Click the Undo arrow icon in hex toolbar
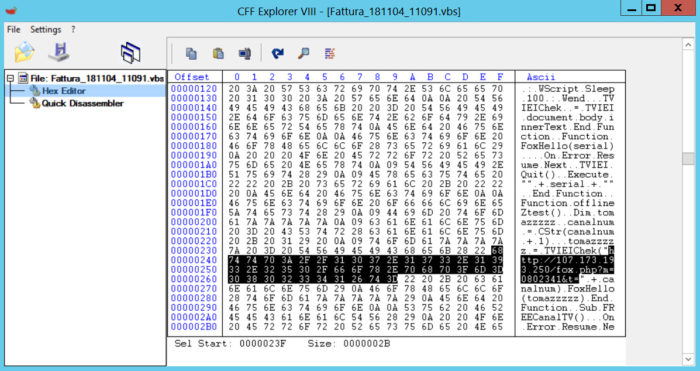Screen dimensions: 700x371 (x=278, y=54)
